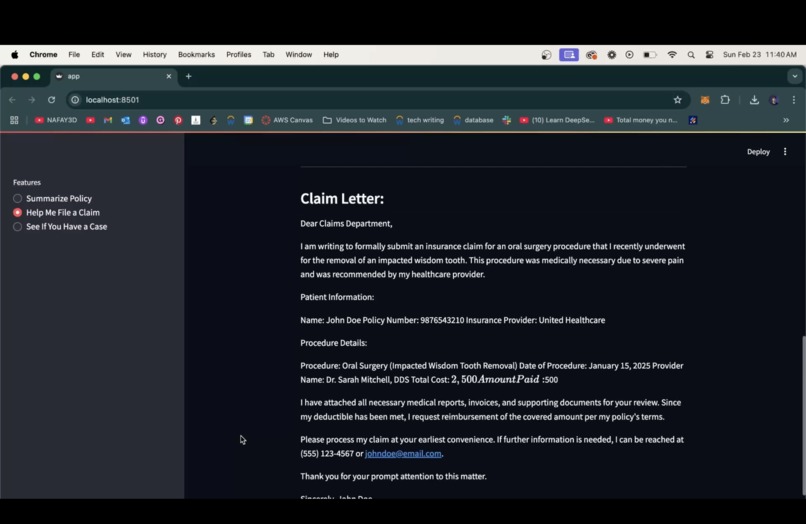Open the Chrome application menu
Viewport: 806px width, 524px height.
pos(43,55)
